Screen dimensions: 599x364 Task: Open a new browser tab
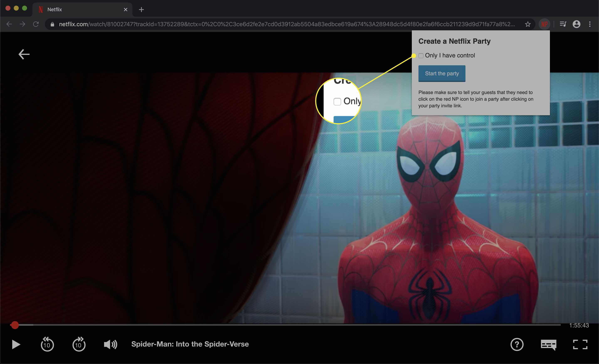click(141, 10)
